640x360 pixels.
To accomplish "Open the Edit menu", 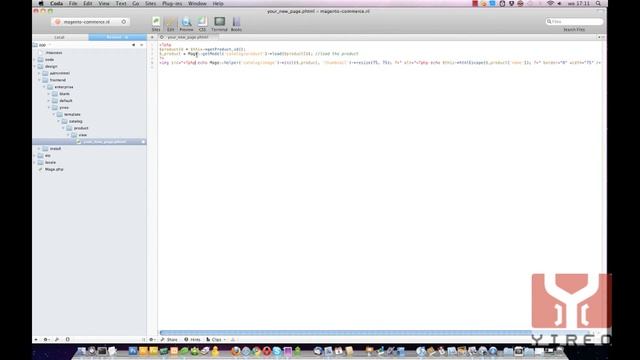I will 88,3.
